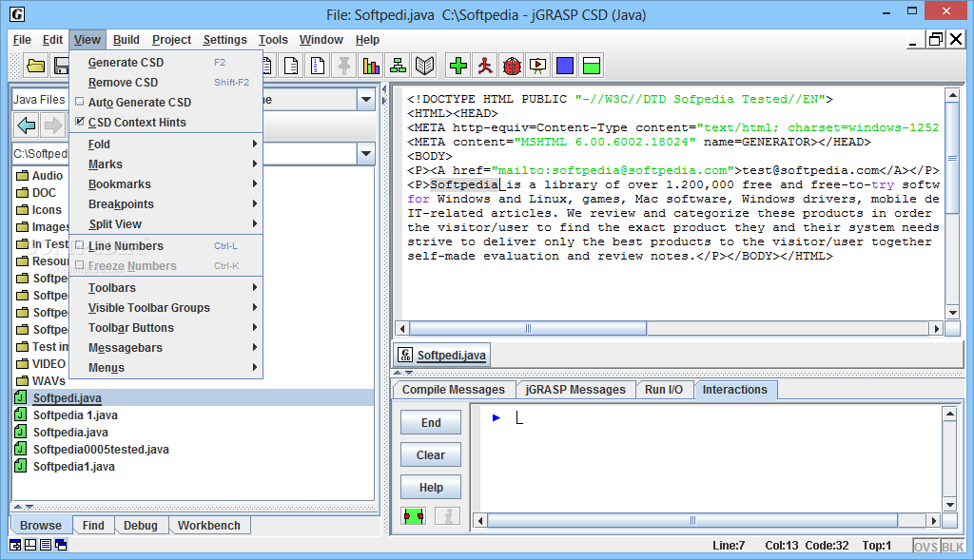Click the grayed info icon in Interactions
Viewport: 974px width, 560px height.
[447, 516]
